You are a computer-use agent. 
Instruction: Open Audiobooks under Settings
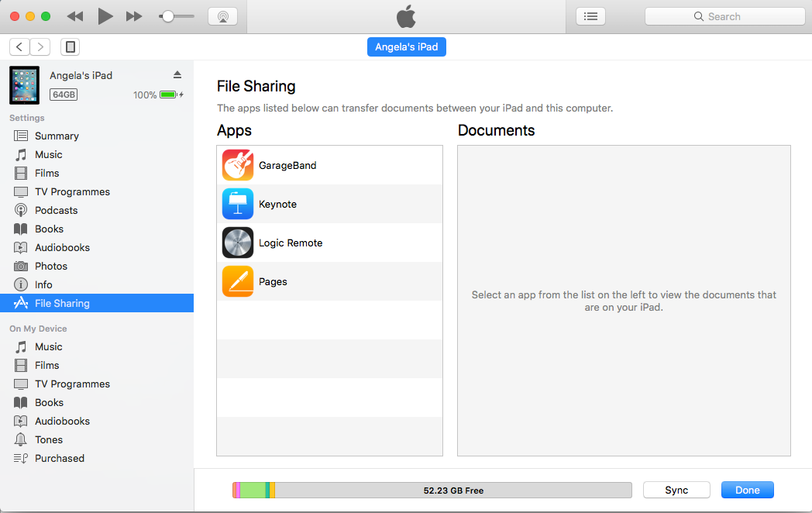tap(97, 248)
